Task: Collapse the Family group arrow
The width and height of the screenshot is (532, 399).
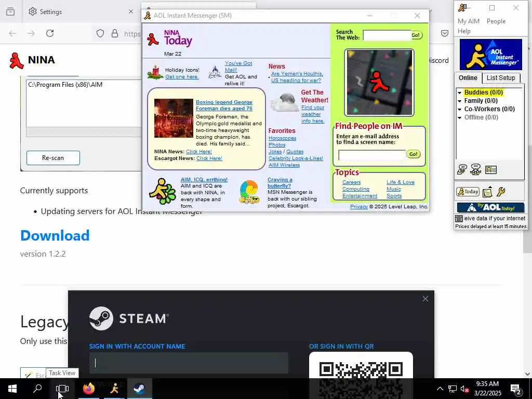Action: point(459,101)
